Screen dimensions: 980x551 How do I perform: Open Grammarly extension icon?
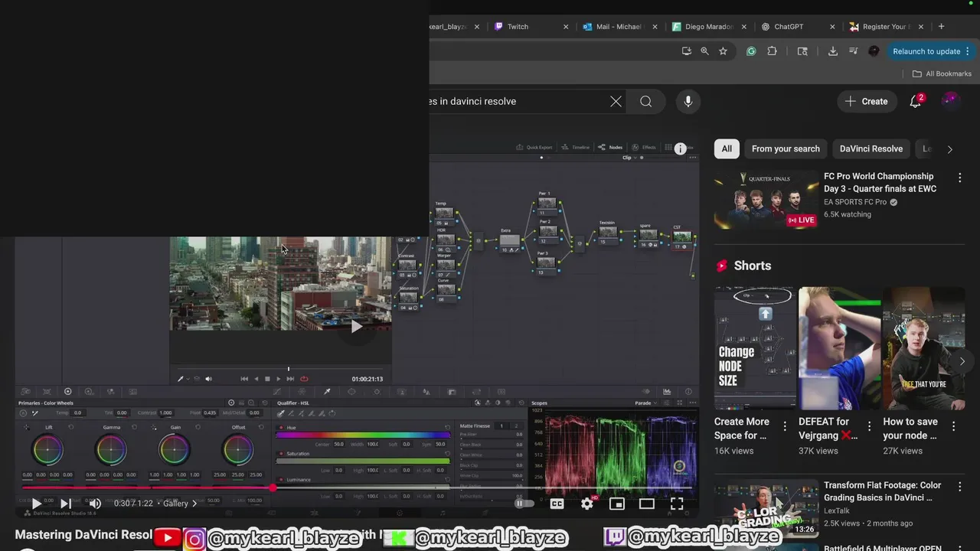click(751, 51)
